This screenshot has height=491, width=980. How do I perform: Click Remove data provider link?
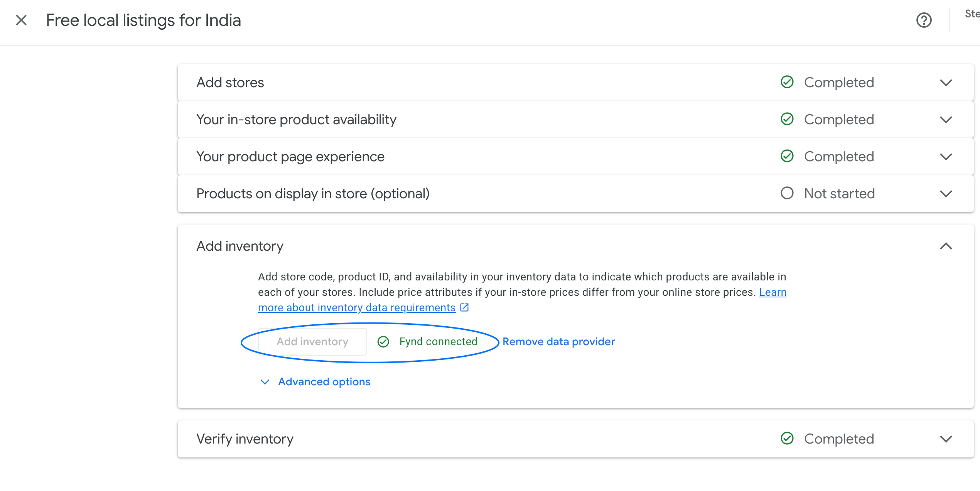[558, 342]
